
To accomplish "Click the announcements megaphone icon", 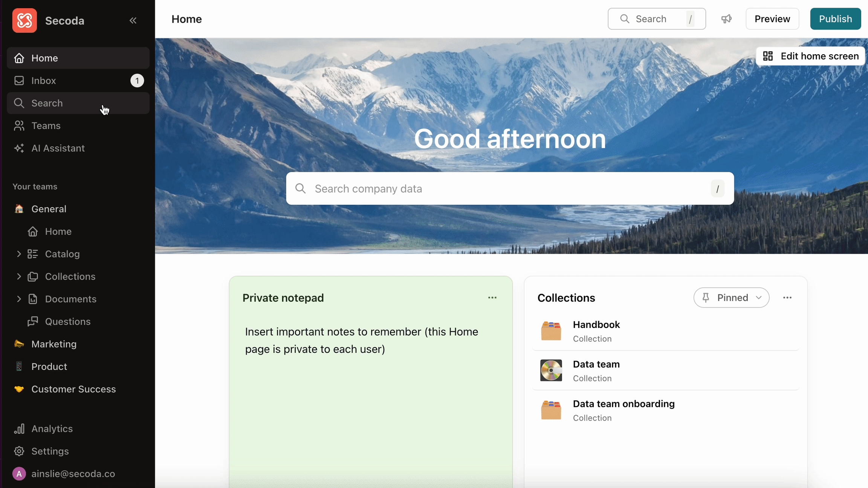I will pos(726,19).
